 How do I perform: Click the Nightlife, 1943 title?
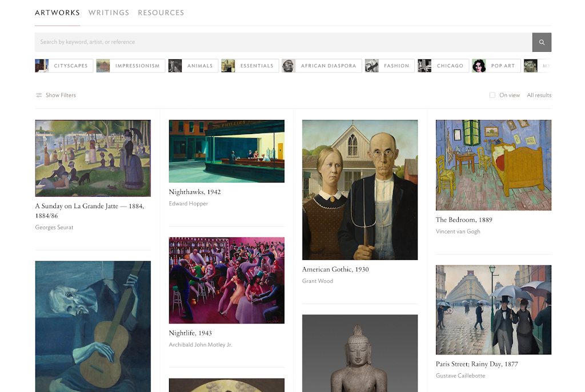coord(190,333)
